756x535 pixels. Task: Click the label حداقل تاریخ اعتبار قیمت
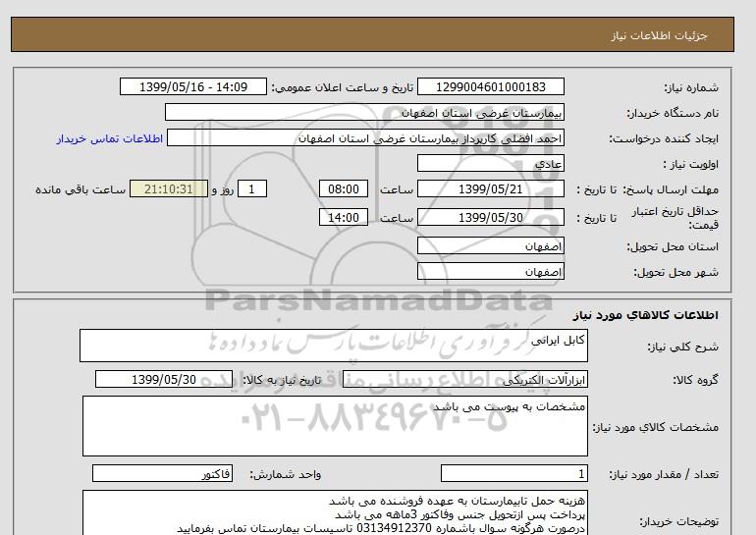tap(675, 218)
